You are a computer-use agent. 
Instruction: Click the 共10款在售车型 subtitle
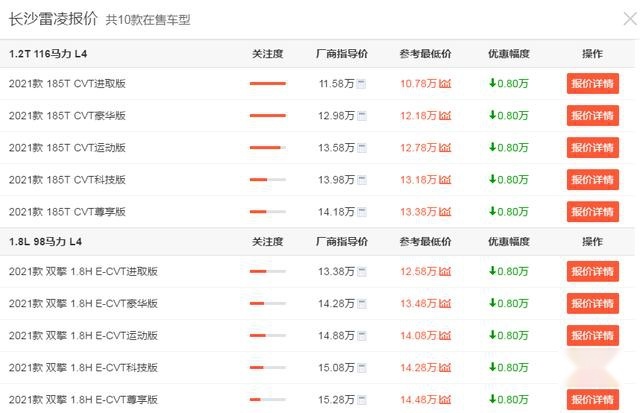pos(148,20)
